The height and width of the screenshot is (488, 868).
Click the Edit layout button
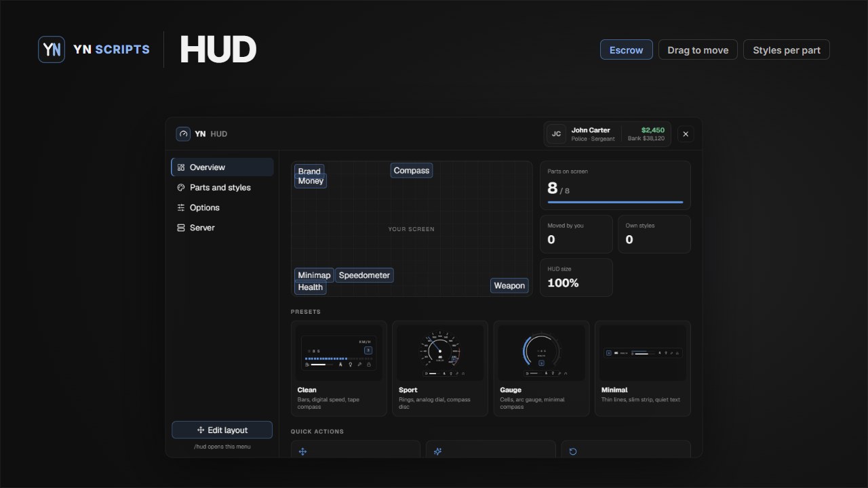pyautogui.click(x=222, y=430)
